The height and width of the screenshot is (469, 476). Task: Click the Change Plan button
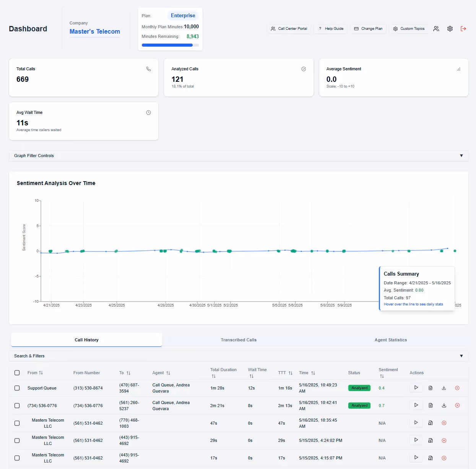click(368, 29)
